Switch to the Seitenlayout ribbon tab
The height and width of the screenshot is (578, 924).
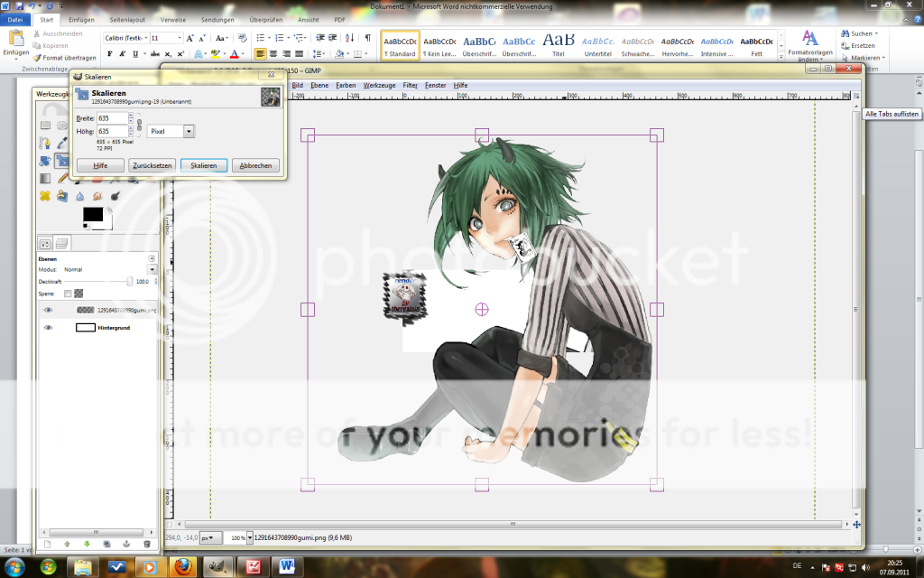127,20
